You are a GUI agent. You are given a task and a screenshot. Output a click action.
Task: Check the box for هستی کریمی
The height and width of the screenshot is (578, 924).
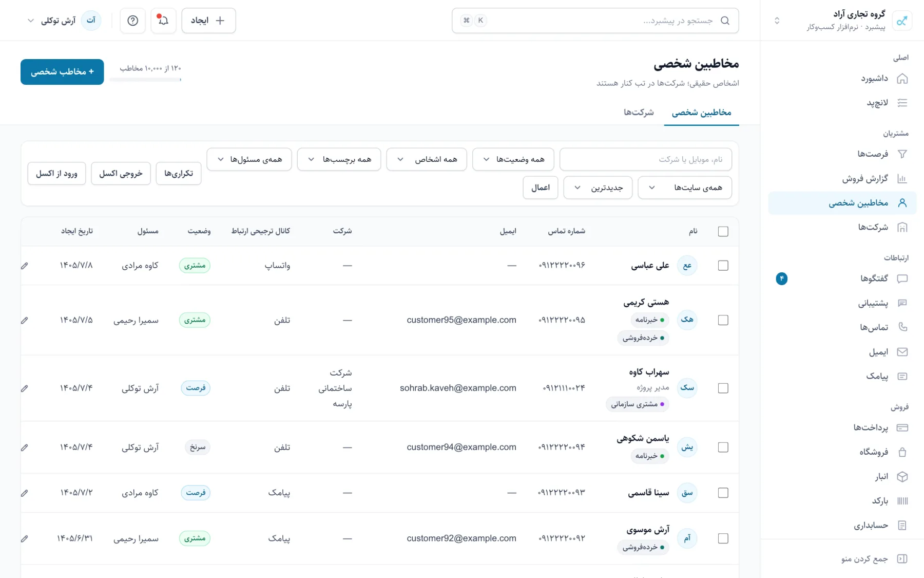click(723, 320)
